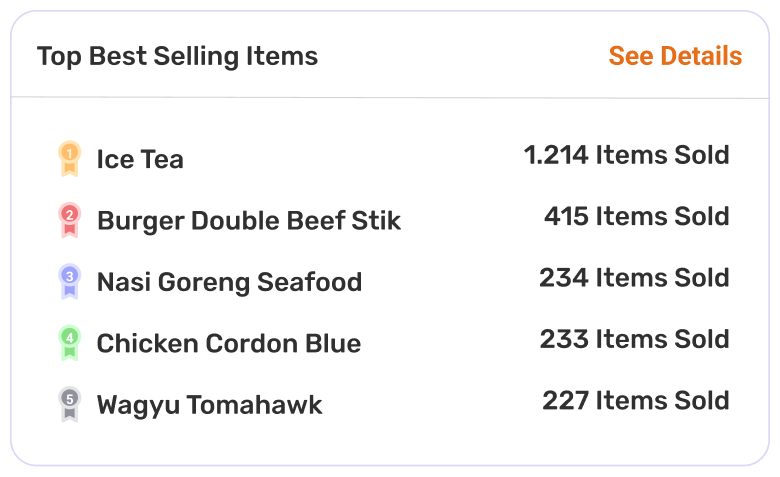Click blank card area below Wagyu Tomahawk
Screen dimensions: 780x477
pyautogui.click(x=390, y=443)
